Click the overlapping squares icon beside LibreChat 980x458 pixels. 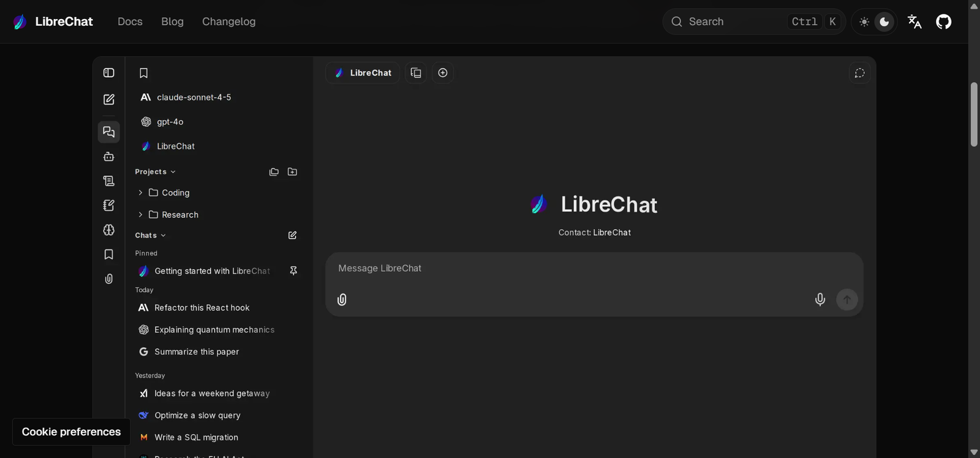click(416, 73)
